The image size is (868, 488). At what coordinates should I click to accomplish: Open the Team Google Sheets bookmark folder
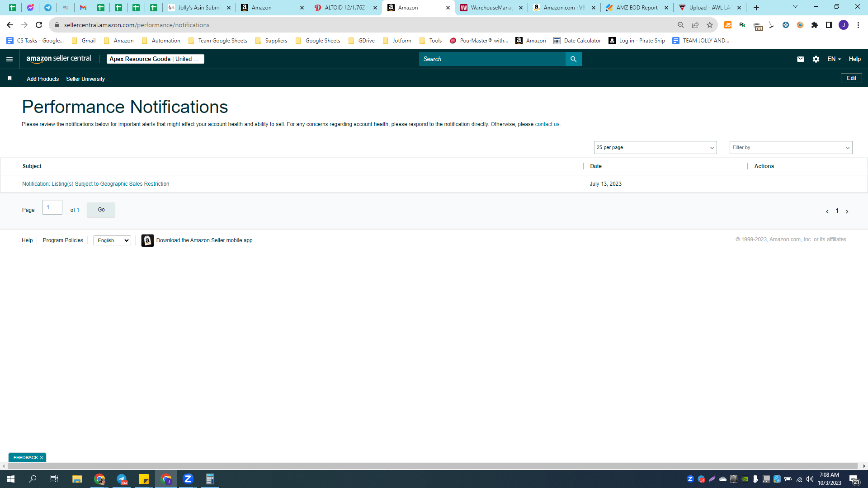(217, 41)
